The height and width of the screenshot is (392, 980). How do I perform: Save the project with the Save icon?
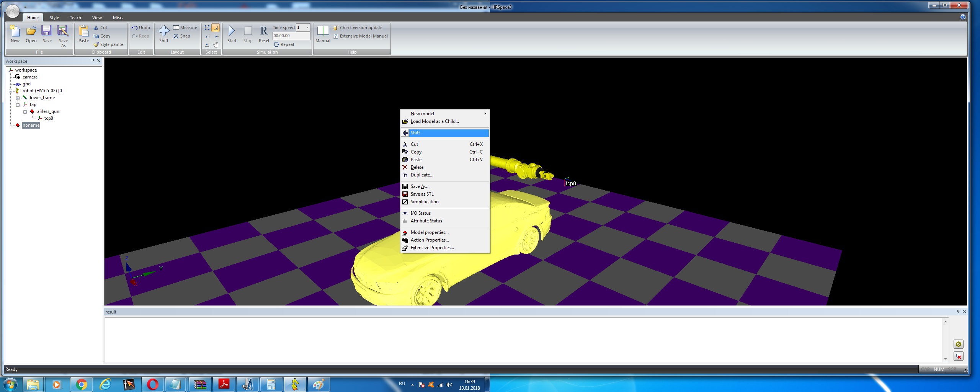point(47,34)
